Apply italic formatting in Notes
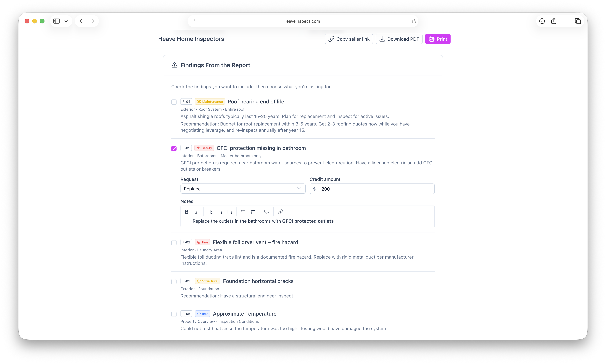 point(196,212)
